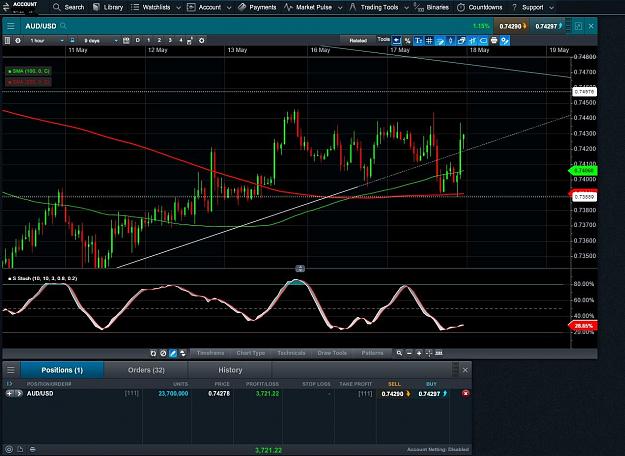Click the last blue Tools toolbar icon
The height and width of the screenshot is (456, 625).
pos(505,40)
